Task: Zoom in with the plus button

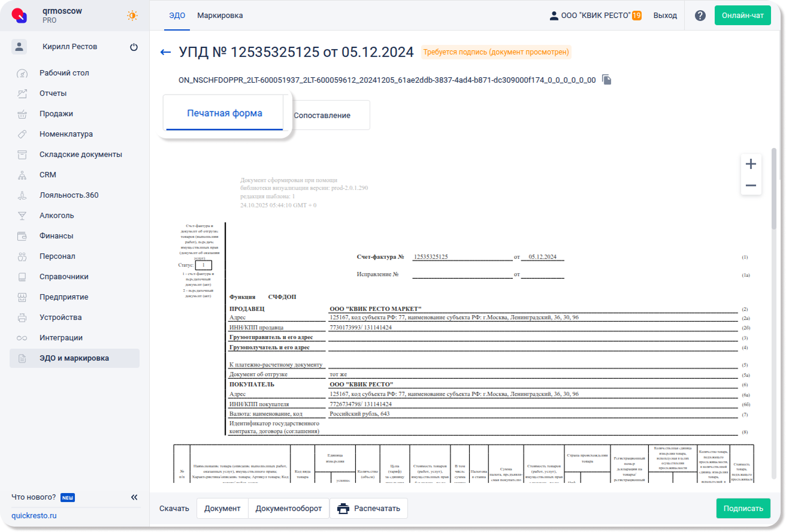Action: coord(751,164)
